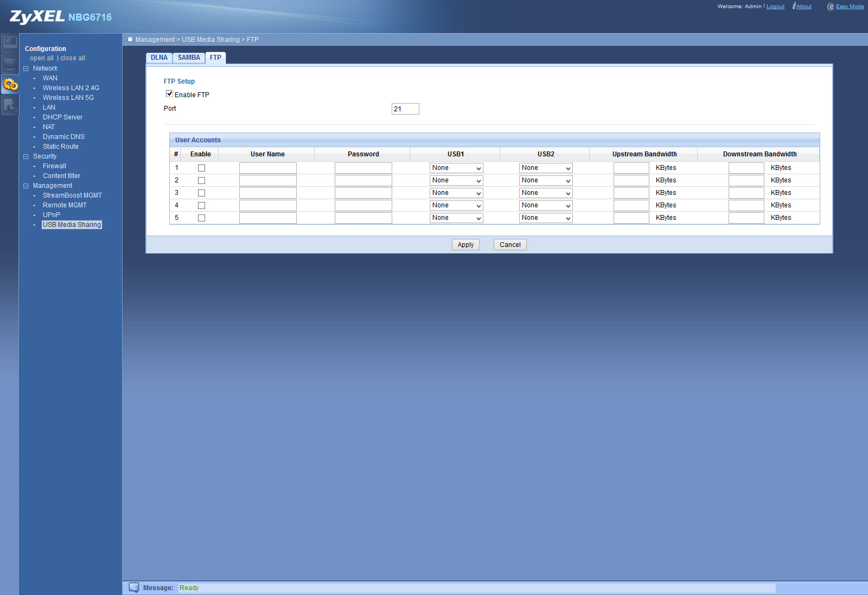Click close all in Configuration menu
The image size is (868, 595).
pos(73,58)
